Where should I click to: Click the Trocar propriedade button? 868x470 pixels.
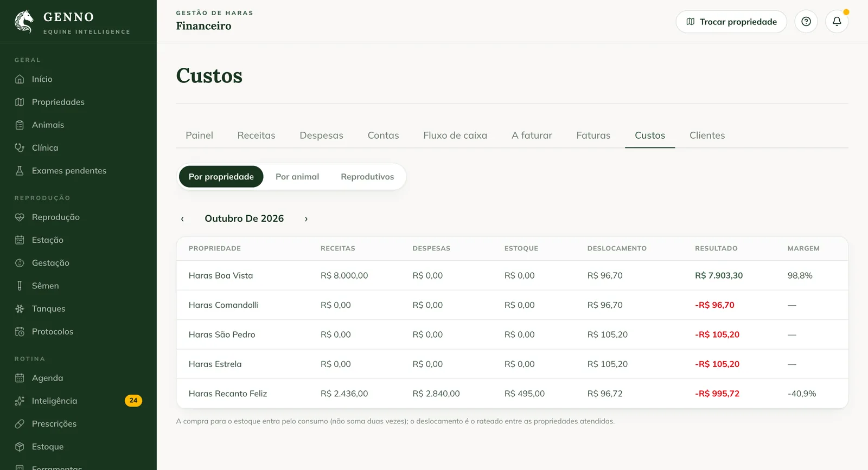(731, 22)
